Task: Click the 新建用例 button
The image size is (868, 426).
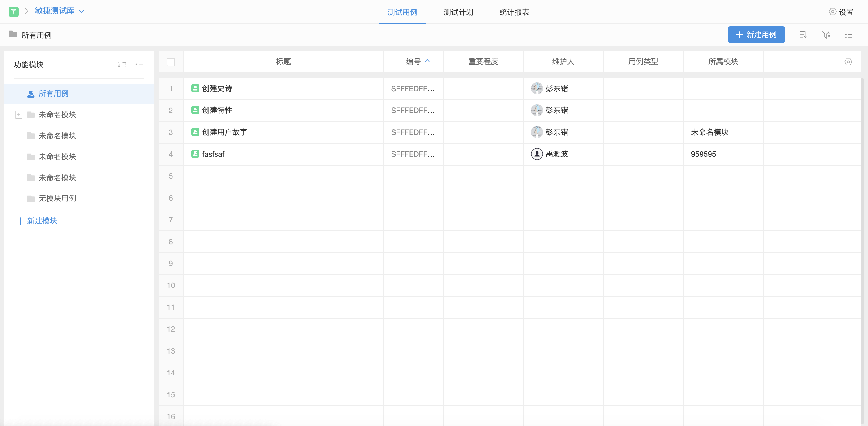Action: pos(756,35)
